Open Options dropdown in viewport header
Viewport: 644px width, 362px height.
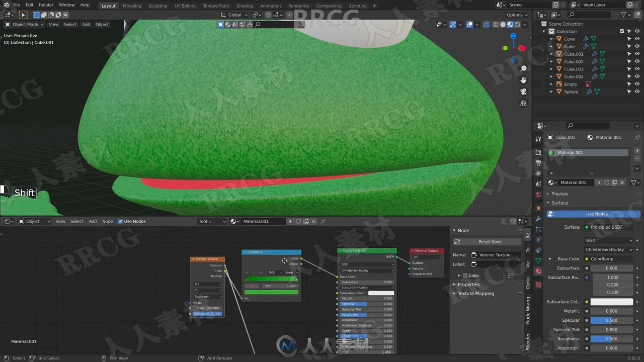(517, 15)
